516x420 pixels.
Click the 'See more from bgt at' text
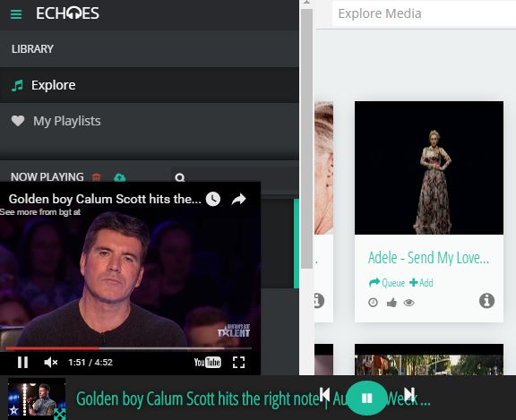pos(40,212)
